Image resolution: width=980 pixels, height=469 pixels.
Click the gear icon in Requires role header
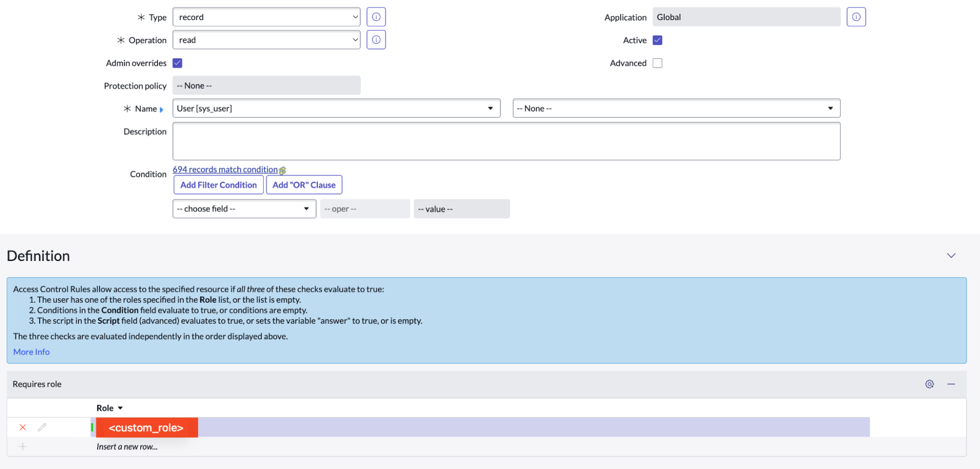click(x=929, y=384)
